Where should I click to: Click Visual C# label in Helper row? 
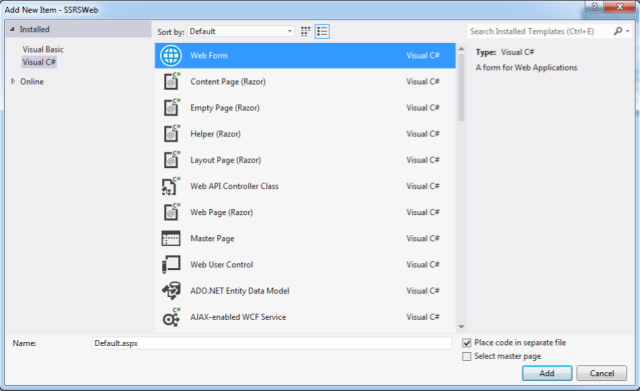(x=423, y=134)
